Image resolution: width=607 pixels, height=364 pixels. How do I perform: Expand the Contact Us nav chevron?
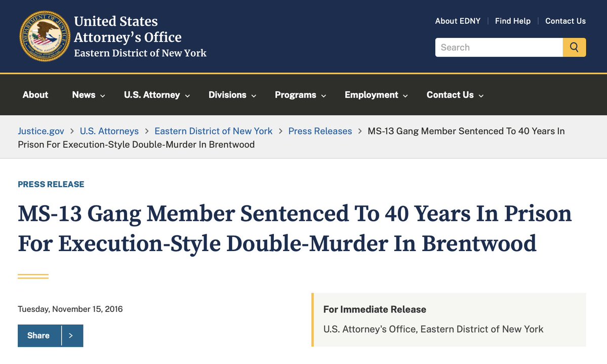click(x=481, y=96)
